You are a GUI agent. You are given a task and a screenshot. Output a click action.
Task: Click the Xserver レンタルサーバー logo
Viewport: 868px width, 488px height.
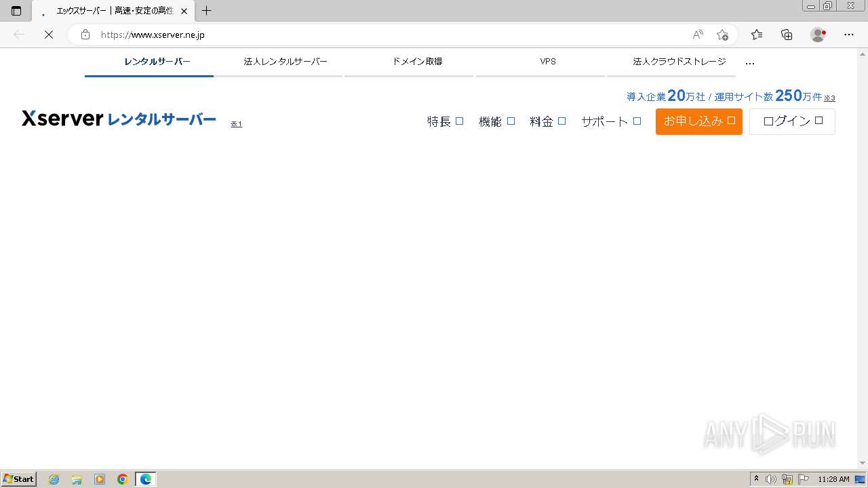pyautogui.click(x=119, y=119)
